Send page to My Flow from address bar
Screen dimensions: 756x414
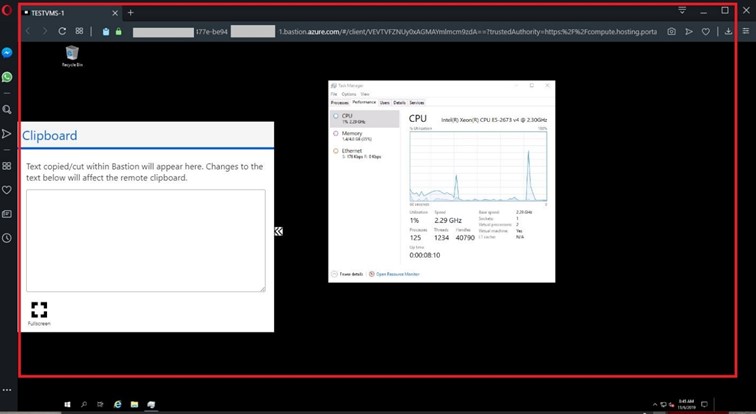[x=689, y=32]
